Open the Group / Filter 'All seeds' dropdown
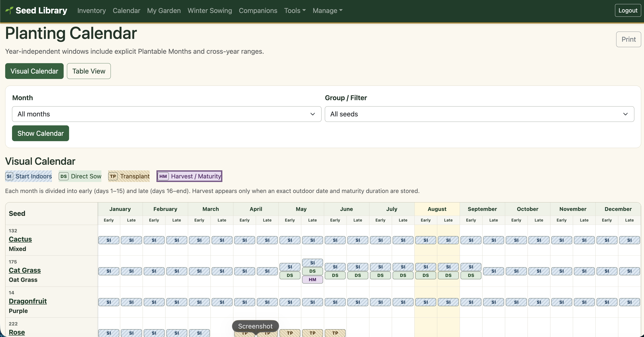The image size is (644, 337). 479,114
